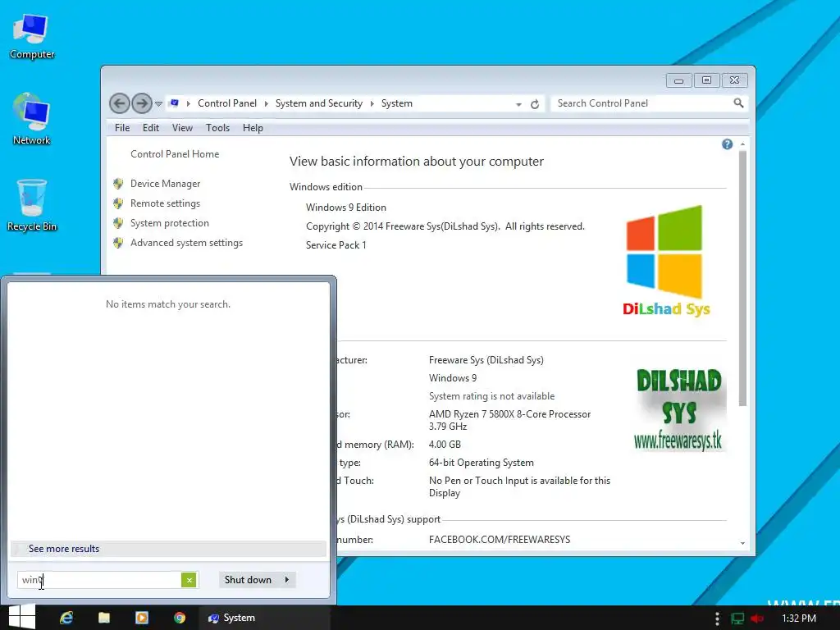840x630 pixels.
Task: Launch Google Chrome from taskbar
Action: click(x=180, y=618)
